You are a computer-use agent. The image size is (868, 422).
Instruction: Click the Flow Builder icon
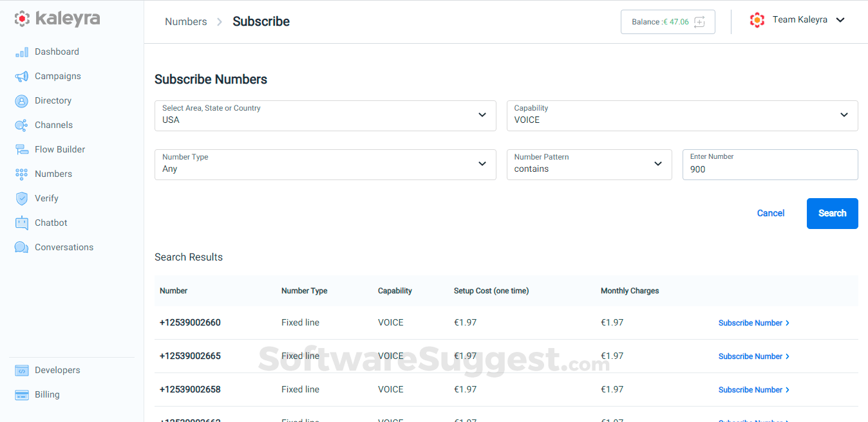22,150
